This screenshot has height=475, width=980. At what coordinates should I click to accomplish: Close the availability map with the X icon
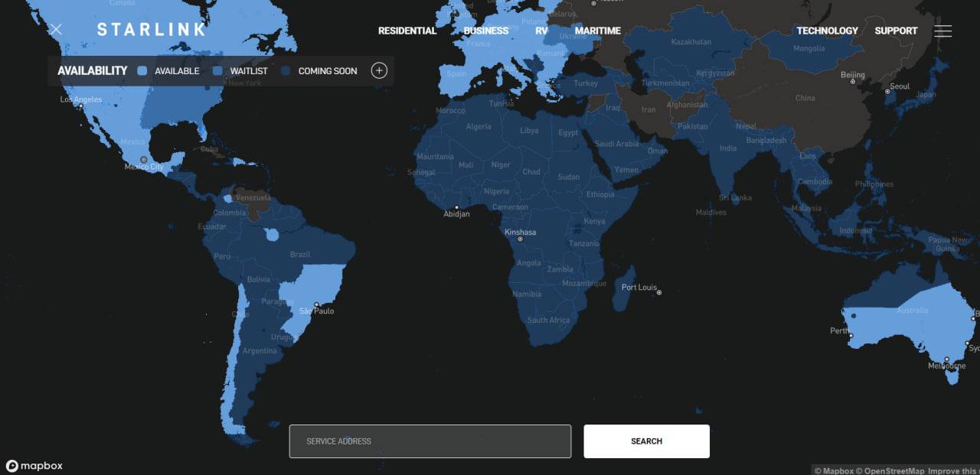(x=56, y=30)
